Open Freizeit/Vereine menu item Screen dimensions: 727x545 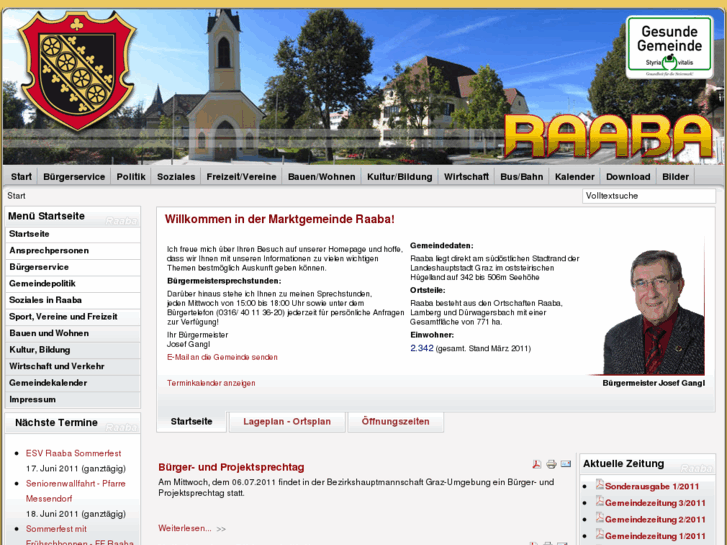click(241, 177)
